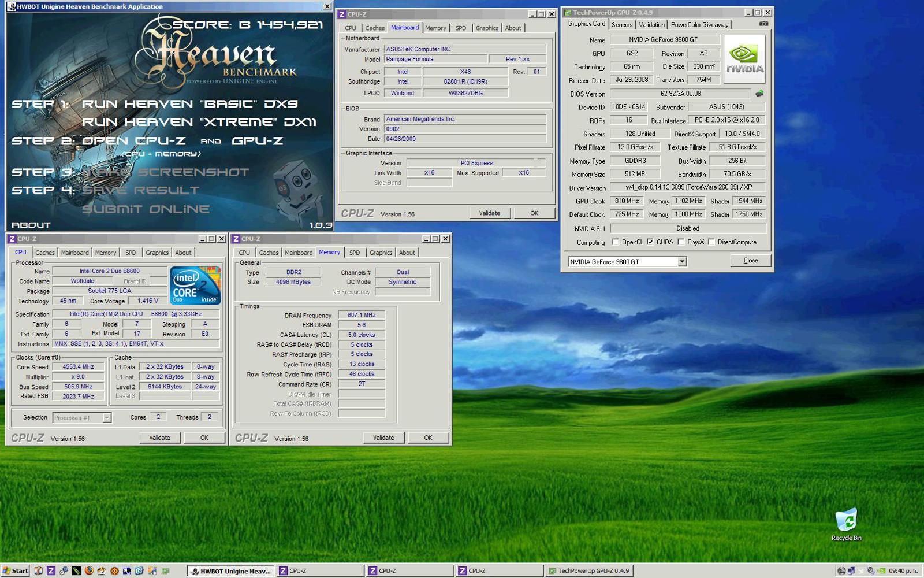
Task: Launch the CPU-Z purple Z quick launch icon
Action: (x=51, y=570)
